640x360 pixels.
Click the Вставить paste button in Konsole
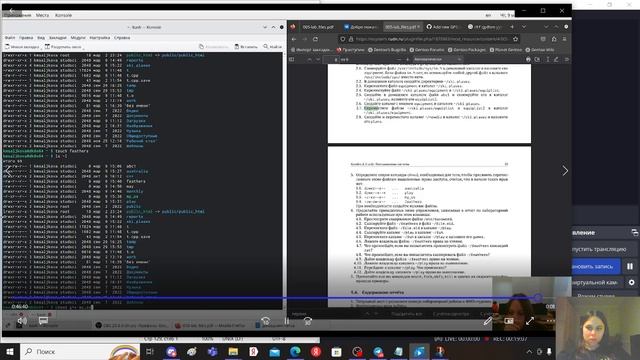pos(246,47)
